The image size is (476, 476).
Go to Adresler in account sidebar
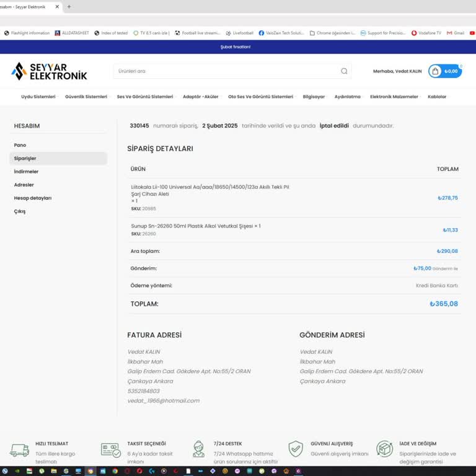[x=24, y=185]
